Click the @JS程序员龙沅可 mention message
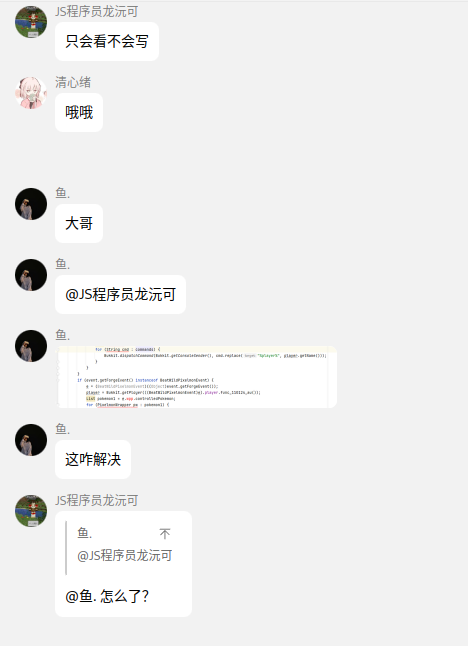Image resolution: width=468 pixels, height=646 pixels. [120, 295]
